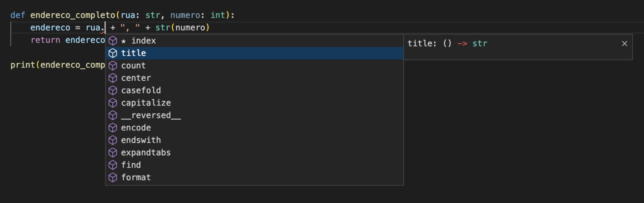Click the cube icon beside index suggestion
644x203 pixels.
(x=113, y=41)
